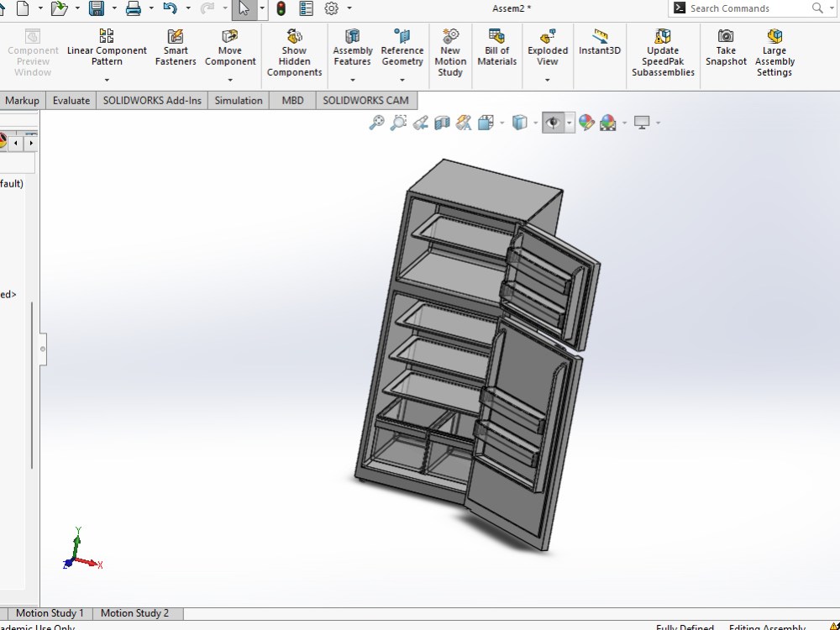This screenshot has height=630, width=840.
Task: Expand Reference Geometry dropdown arrow
Action: (x=402, y=80)
